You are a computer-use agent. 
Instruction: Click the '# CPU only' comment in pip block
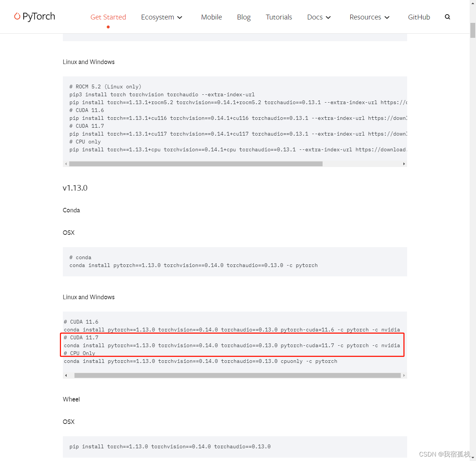click(85, 142)
